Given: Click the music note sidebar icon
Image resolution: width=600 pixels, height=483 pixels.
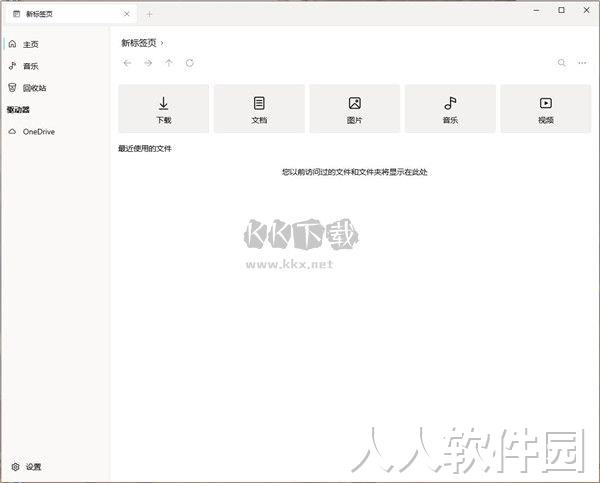Looking at the screenshot, I should tap(13, 66).
